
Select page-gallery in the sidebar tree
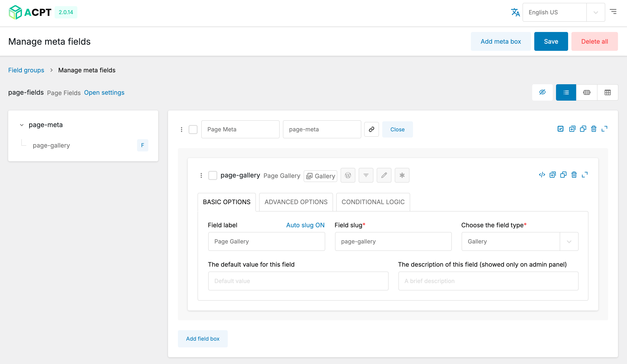51,145
